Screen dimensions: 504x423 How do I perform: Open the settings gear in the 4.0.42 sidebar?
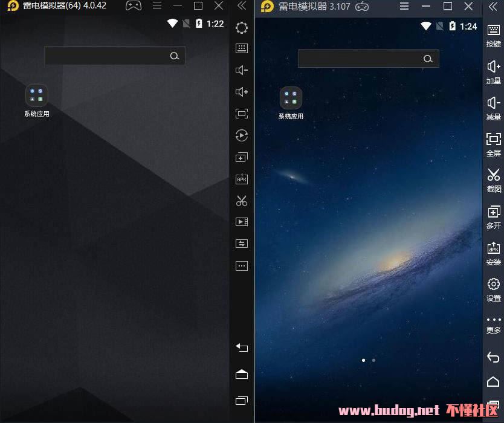point(242,28)
